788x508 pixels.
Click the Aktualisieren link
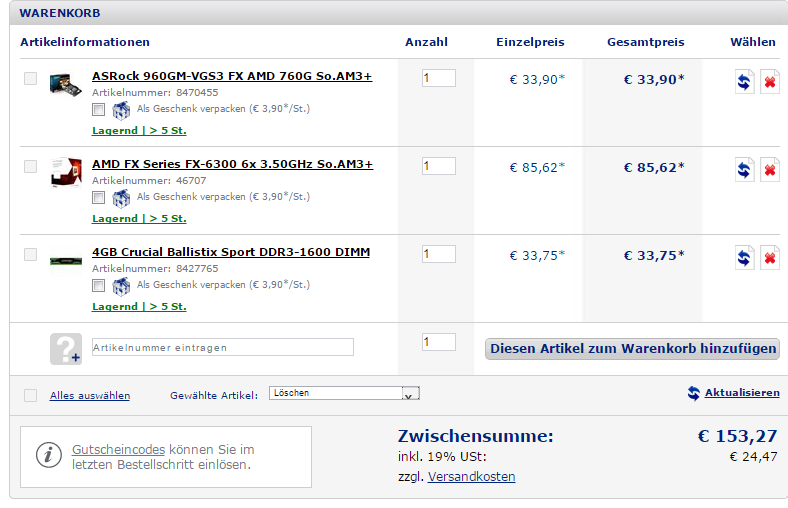point(741,393)
